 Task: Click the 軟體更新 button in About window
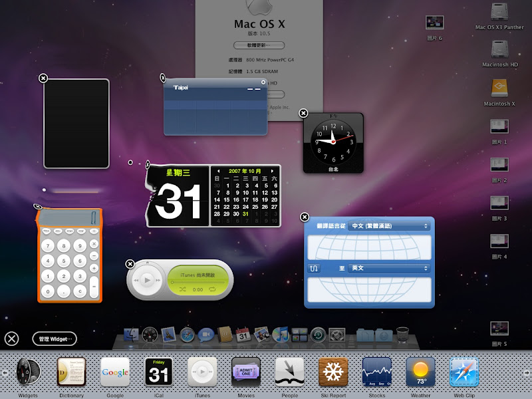click(x=259, y=45)
